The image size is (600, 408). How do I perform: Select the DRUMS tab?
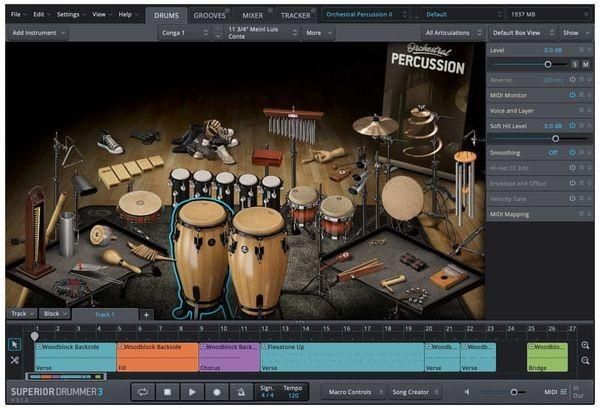tap(166, 15)
